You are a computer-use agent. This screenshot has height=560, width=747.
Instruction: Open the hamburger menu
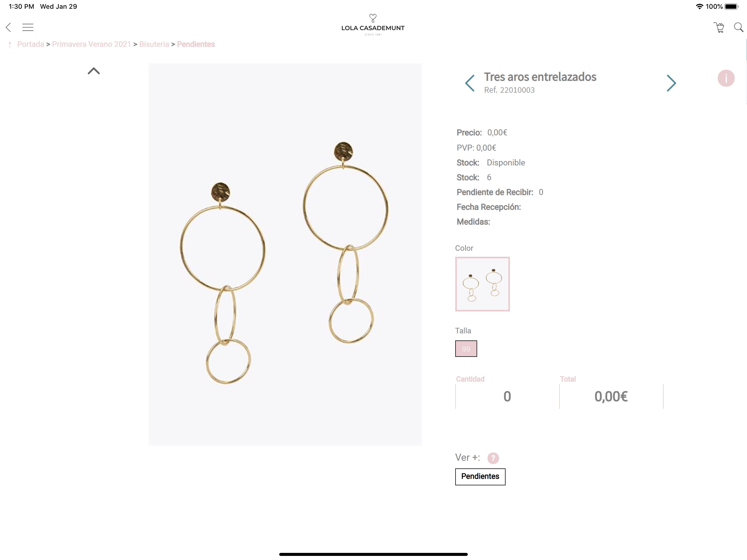(28, 27)
